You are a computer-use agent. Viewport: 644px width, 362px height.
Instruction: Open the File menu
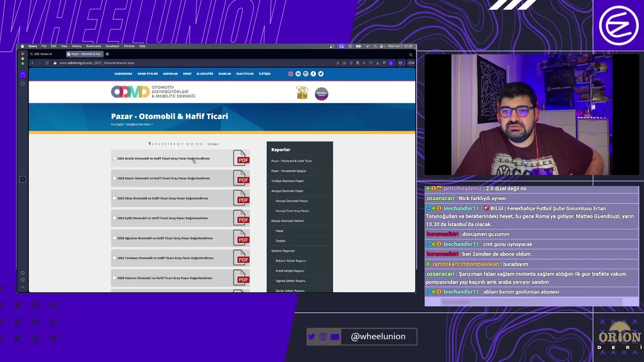click(x=44, y=46)
